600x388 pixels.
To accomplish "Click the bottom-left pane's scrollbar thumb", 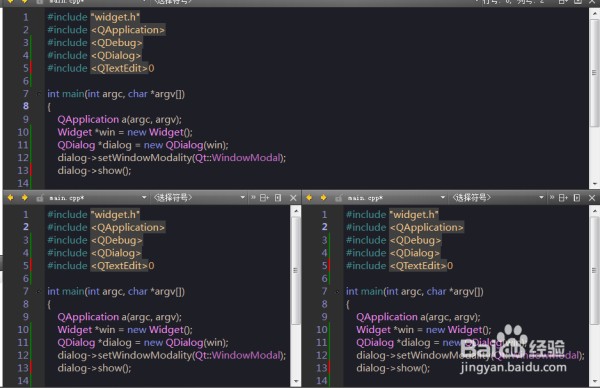I will click(295, 271).
